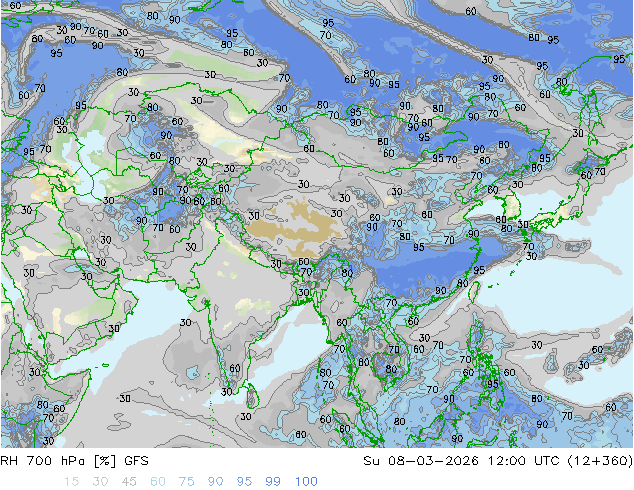Click the legend value 95 in color scale

pyautogui.click(x=244, y=482)
